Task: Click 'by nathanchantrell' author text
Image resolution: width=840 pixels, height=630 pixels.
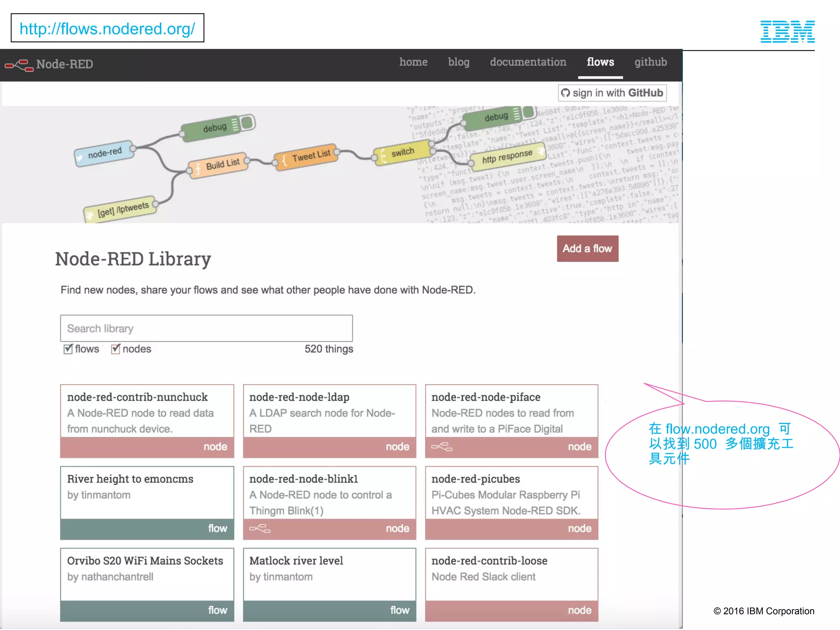Action: tap(110, 577)
